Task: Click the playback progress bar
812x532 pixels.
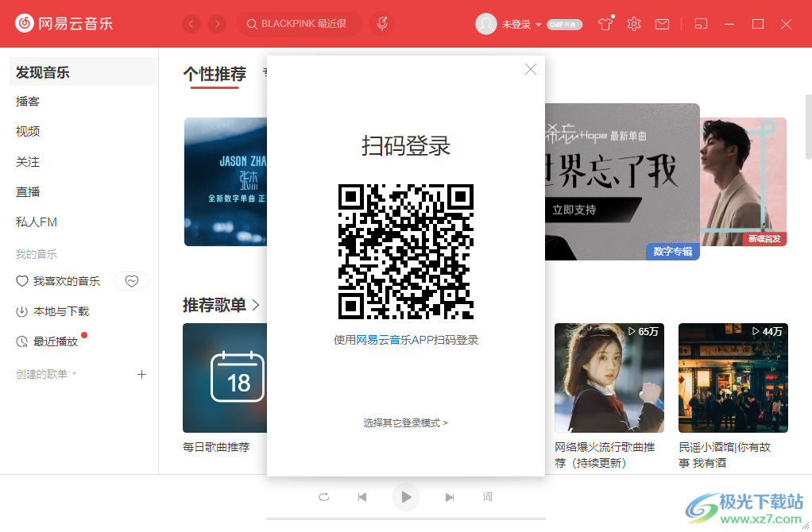Action: (406, 519)
